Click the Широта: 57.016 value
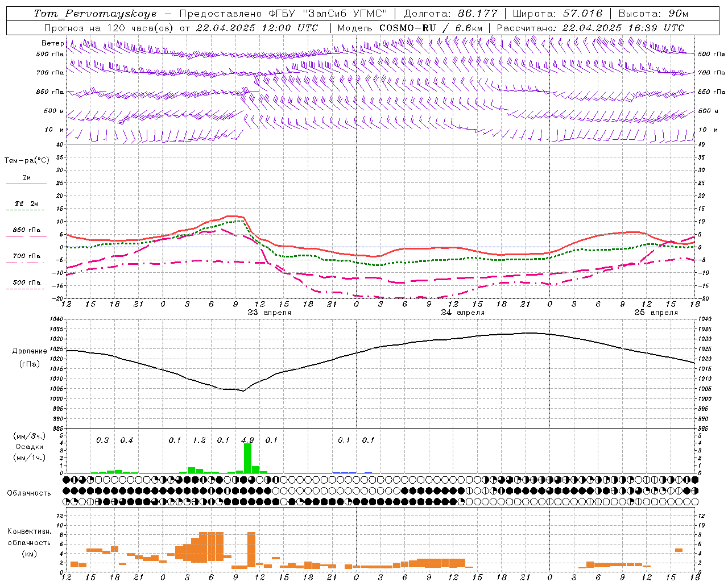 [x=557, y=14]
